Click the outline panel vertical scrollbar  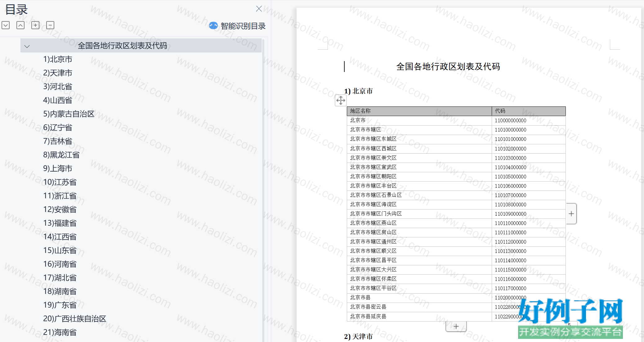point(263,190)
